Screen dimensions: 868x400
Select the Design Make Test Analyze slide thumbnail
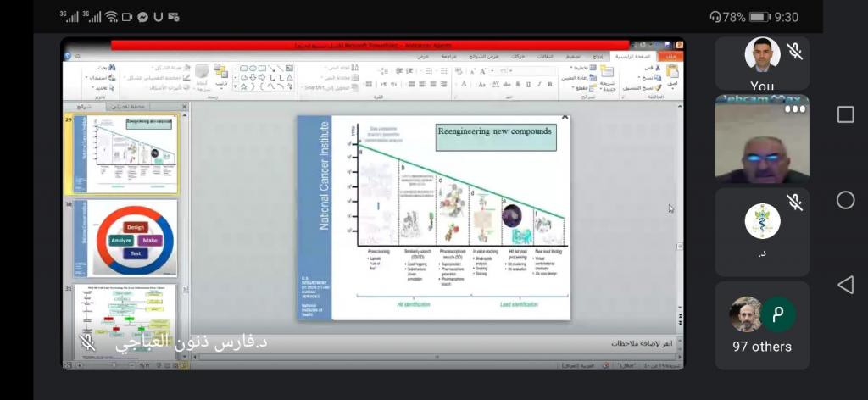tap(124, 238)
